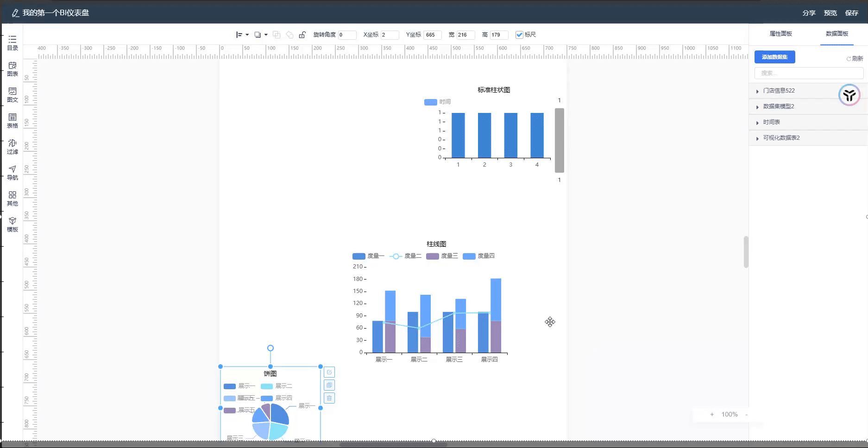Open the 其他 other components panel
Image resolution: width=868 pixels, height=448 pixels.
click(13, 199)
